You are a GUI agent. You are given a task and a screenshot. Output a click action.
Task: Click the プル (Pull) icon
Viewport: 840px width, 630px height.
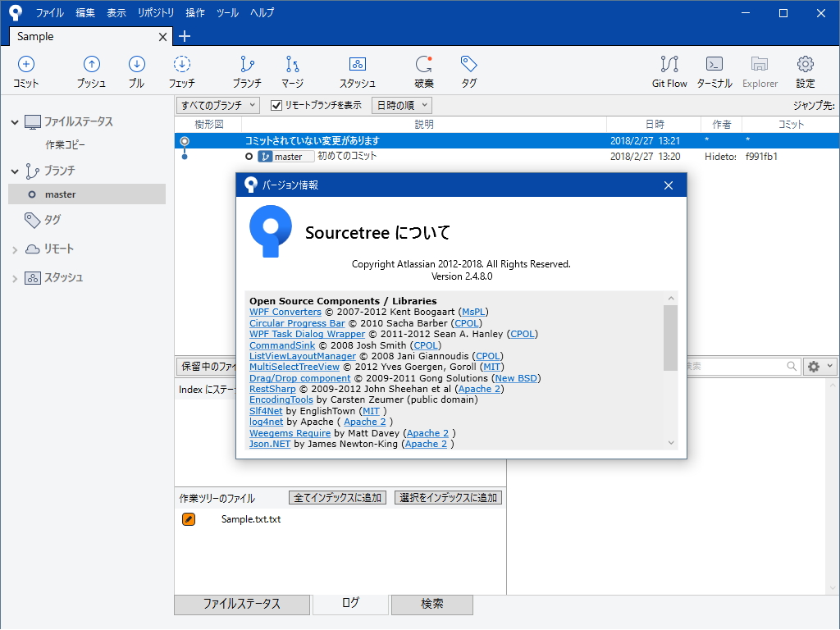137,71
